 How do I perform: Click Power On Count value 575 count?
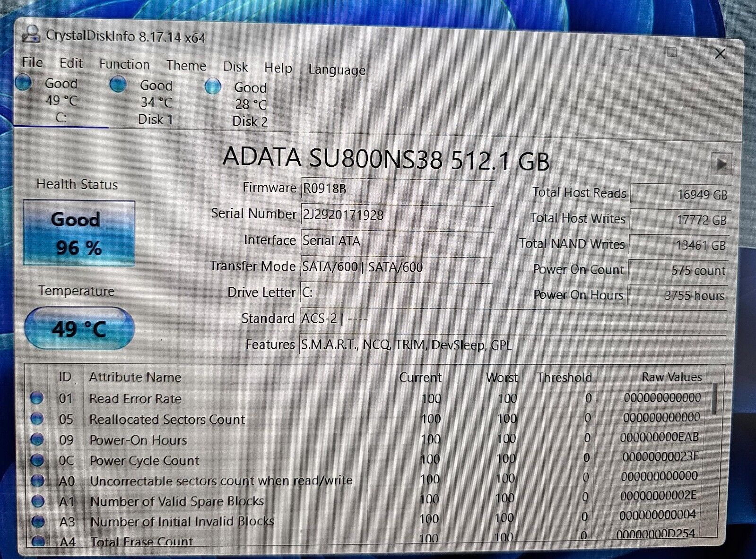pyautogui.click(x=678, y=270)
